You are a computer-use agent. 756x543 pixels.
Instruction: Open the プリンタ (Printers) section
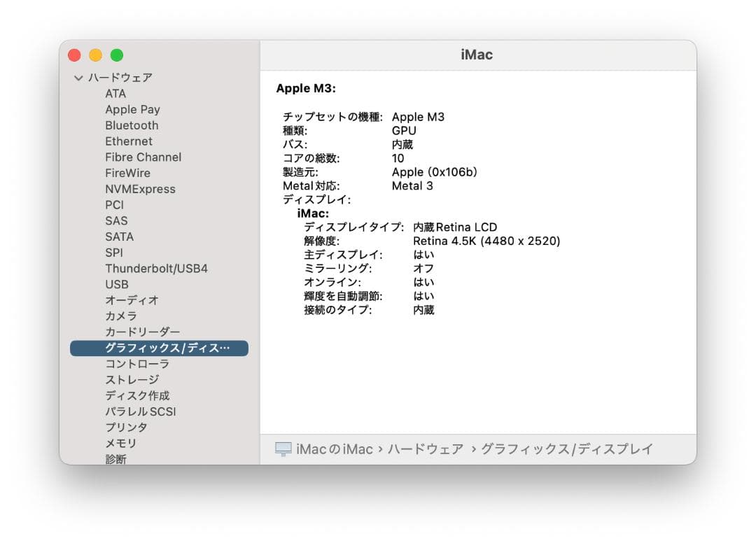click(127, 427)
